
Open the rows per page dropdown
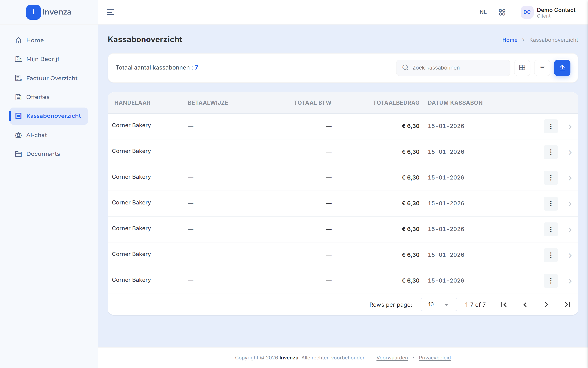439,304
